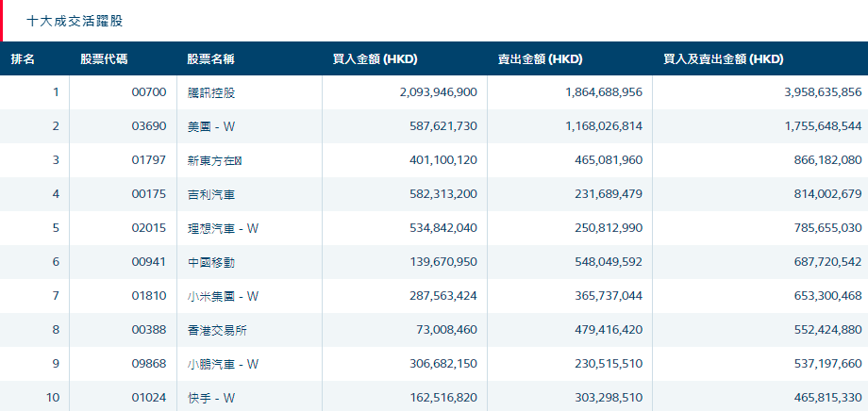Select stock name 香港交易所
868x411 pixels.
pos(218,330)
